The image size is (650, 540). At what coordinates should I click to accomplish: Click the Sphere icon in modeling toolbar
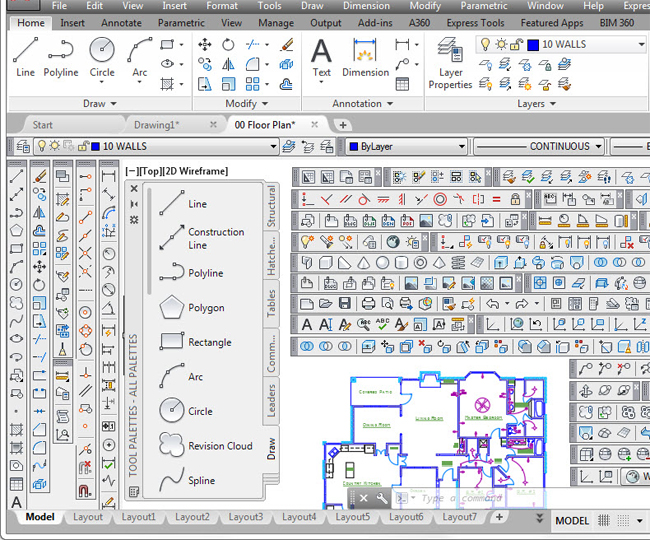383,262
